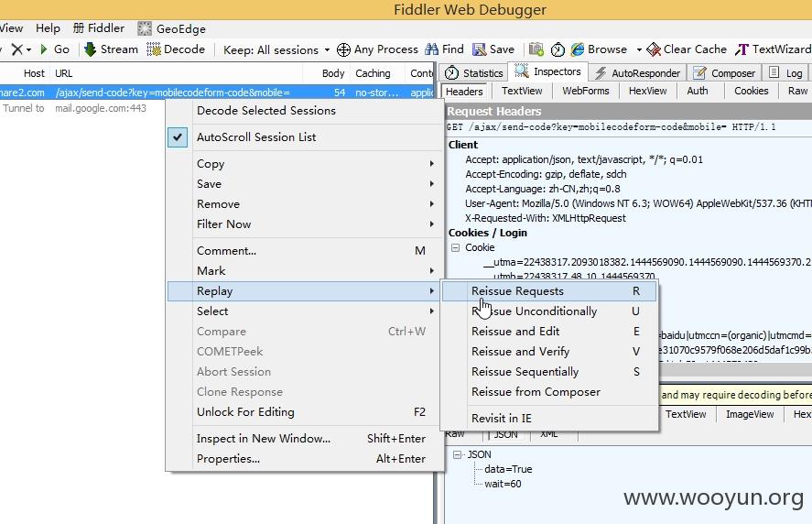812x524 pixels.
Task: Select Reissue Requests option
Action: pos(549,291)
